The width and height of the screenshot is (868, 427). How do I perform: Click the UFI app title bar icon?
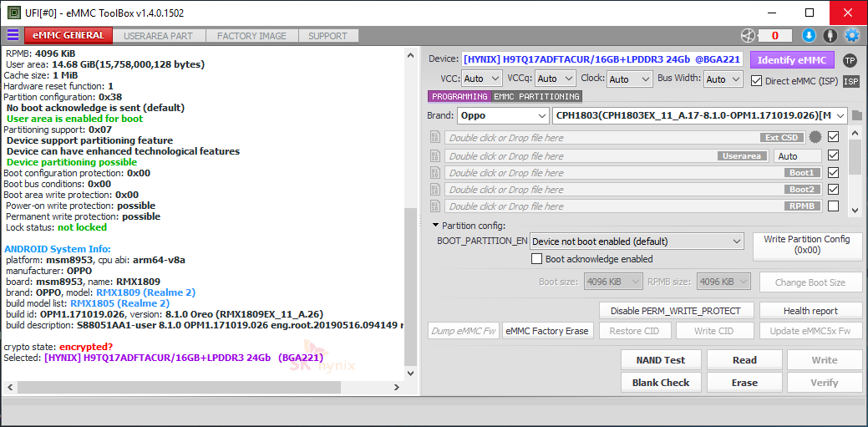click(x=14, y=13)
